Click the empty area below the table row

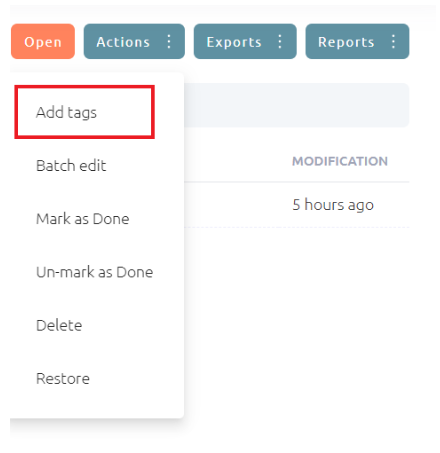click(x=296, y=320)
